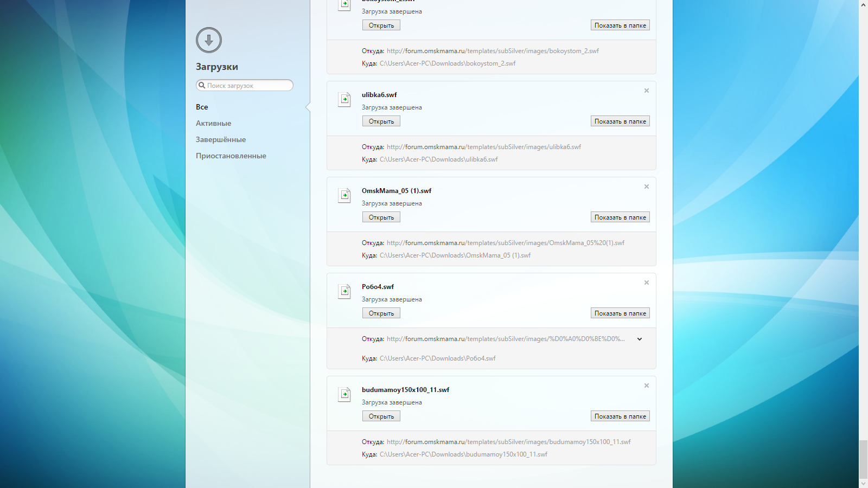Remove OmskMama_05 (1).swf entry with X
This screenshot has width=868, height=488.
click(646, 187)
